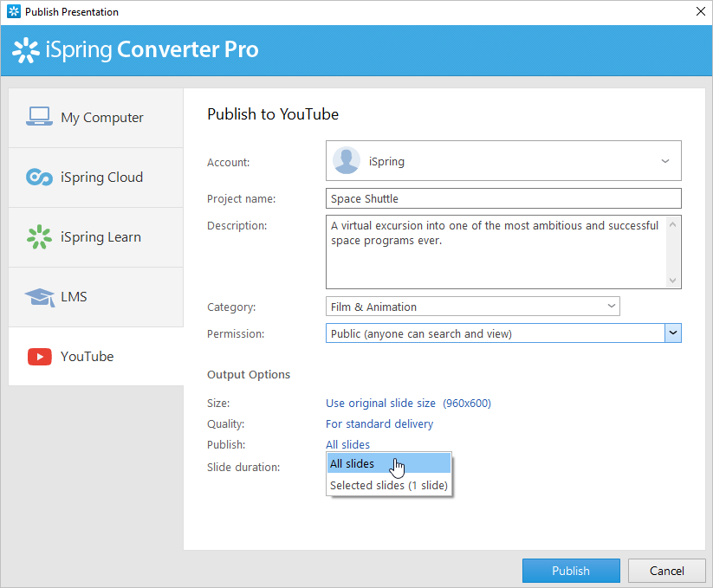713x588 pixels.
Task: Click the title bar app icon
Action: [x=14, y=11]
